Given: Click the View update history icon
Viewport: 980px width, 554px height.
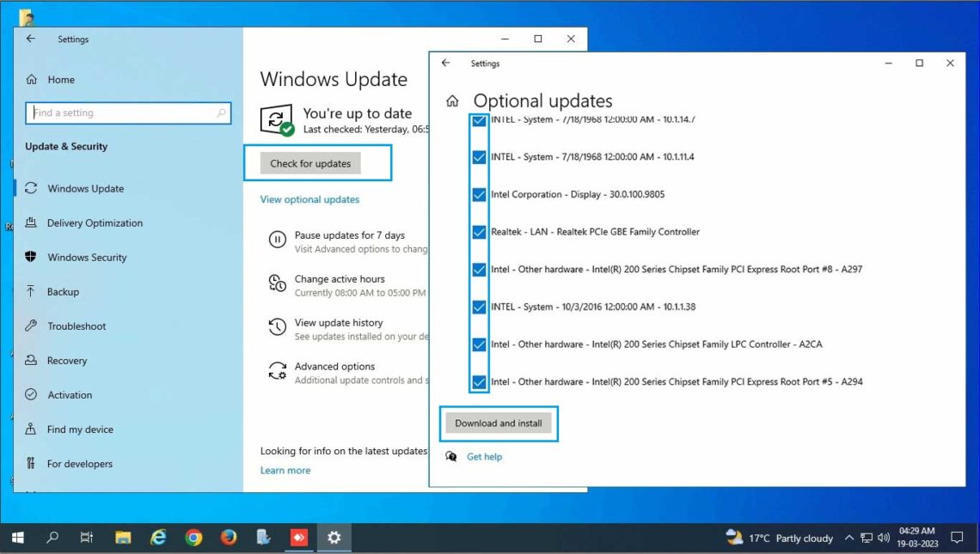Looking at the screenshot, I should (x=277, y=327).
